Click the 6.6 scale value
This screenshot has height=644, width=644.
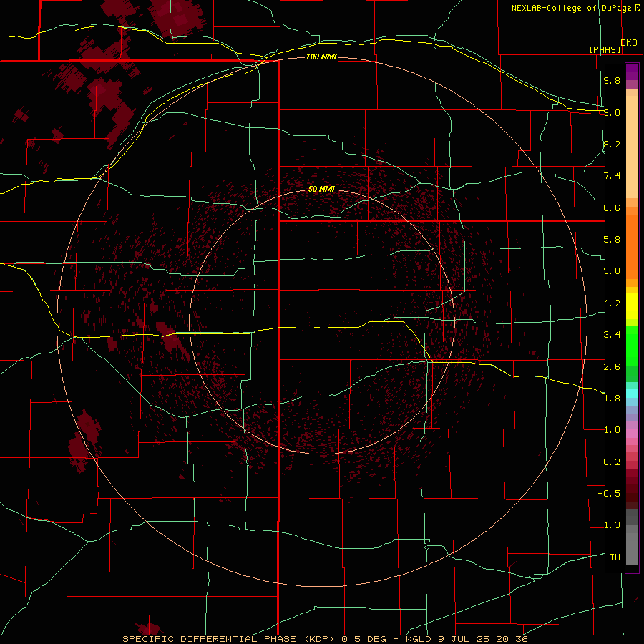612,208
